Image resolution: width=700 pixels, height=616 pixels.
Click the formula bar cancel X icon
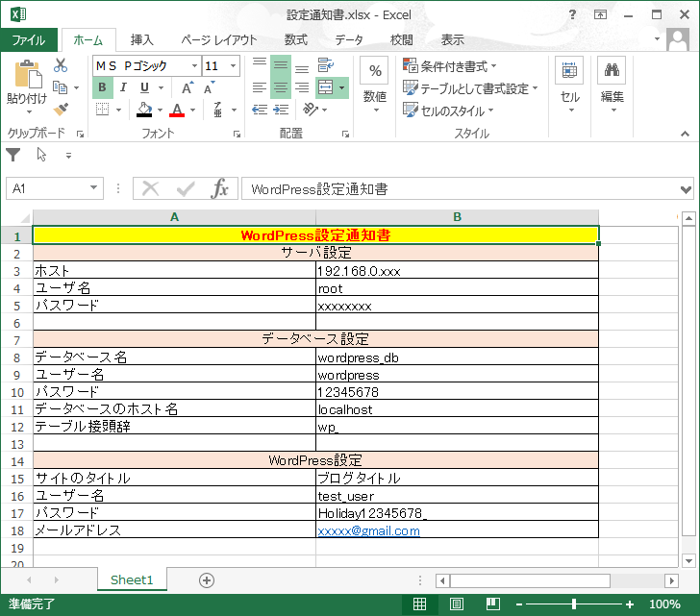[x=150, y=188]
